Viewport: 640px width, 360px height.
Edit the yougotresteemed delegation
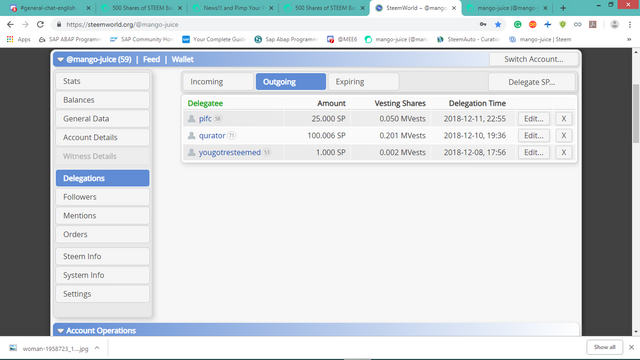533,152
